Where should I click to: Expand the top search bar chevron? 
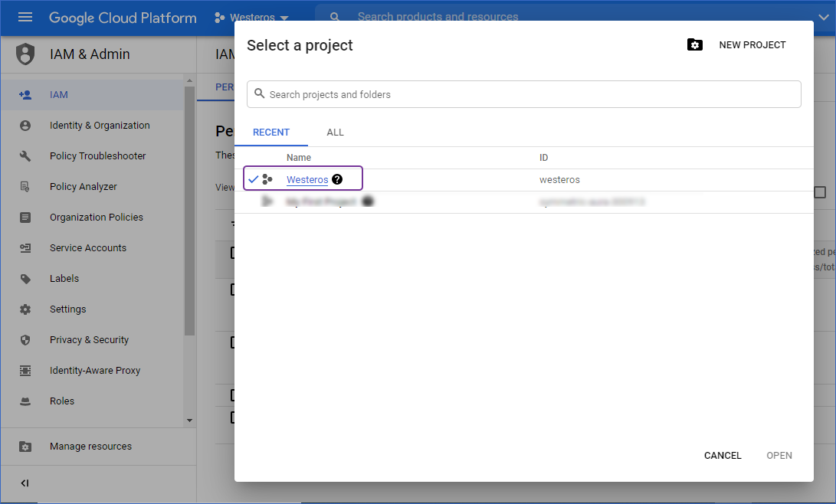click(823, 17)
